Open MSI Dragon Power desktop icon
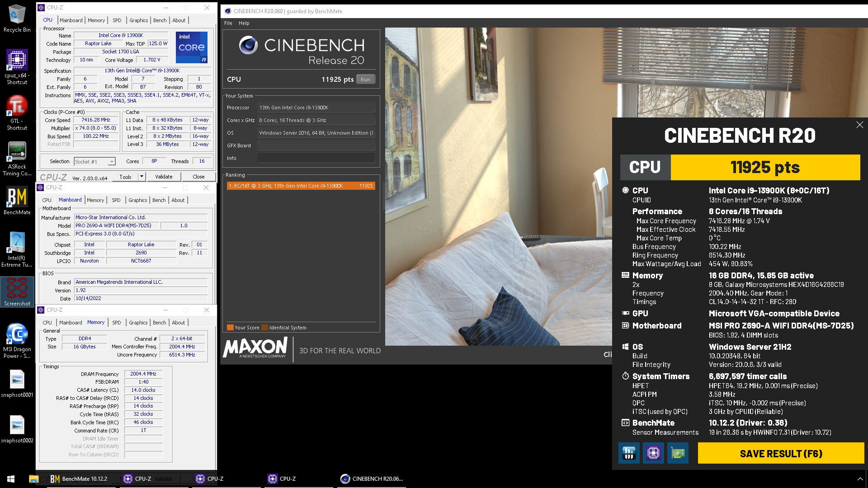The image size is (868, 488). pyautogui.click(x=17, y=341)
